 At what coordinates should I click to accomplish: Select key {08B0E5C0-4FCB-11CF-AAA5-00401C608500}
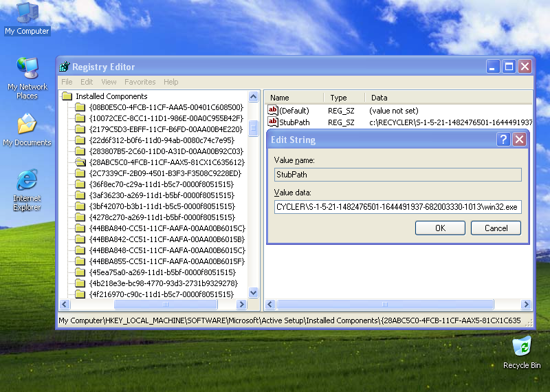pos(165,107)
